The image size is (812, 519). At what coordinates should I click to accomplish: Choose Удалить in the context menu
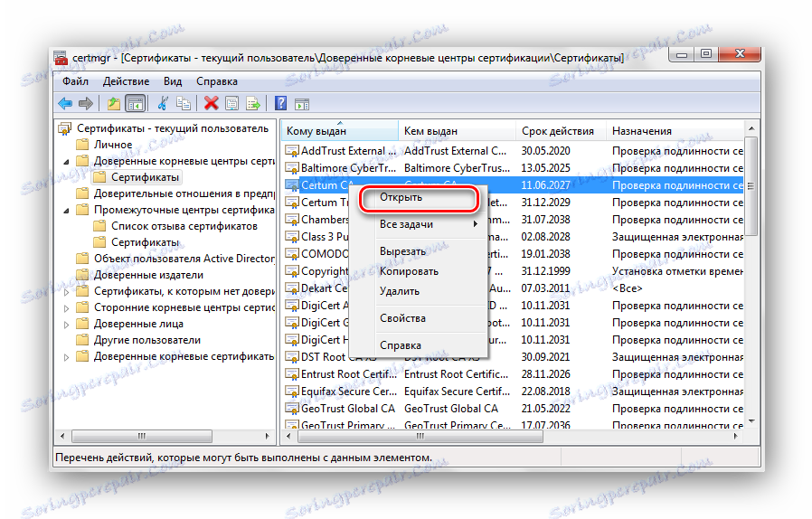[x=419, y=291]
